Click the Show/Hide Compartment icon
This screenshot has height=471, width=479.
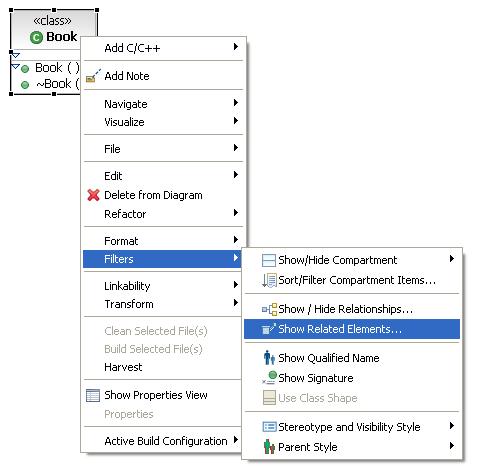click(269, 260)
